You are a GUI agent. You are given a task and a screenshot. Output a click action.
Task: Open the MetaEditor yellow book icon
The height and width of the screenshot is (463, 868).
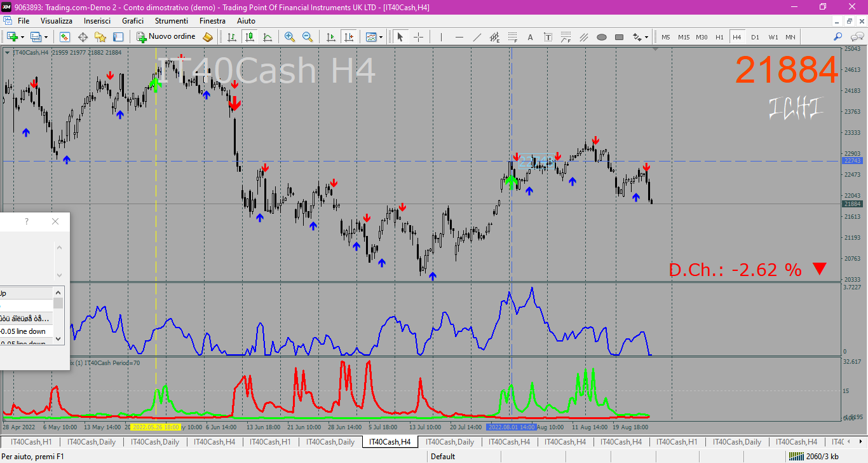(x=208, y=37)
